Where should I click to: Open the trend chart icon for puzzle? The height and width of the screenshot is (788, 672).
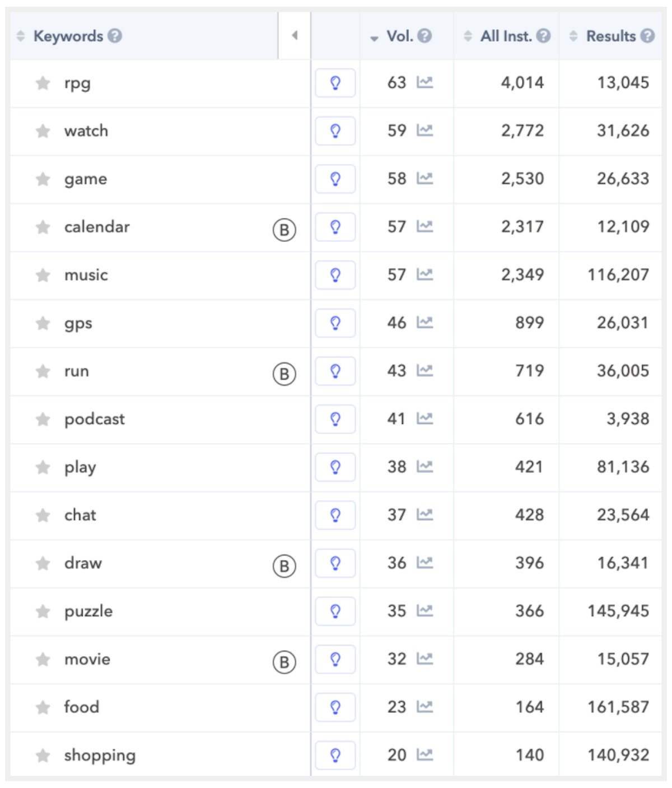[424, 610]
